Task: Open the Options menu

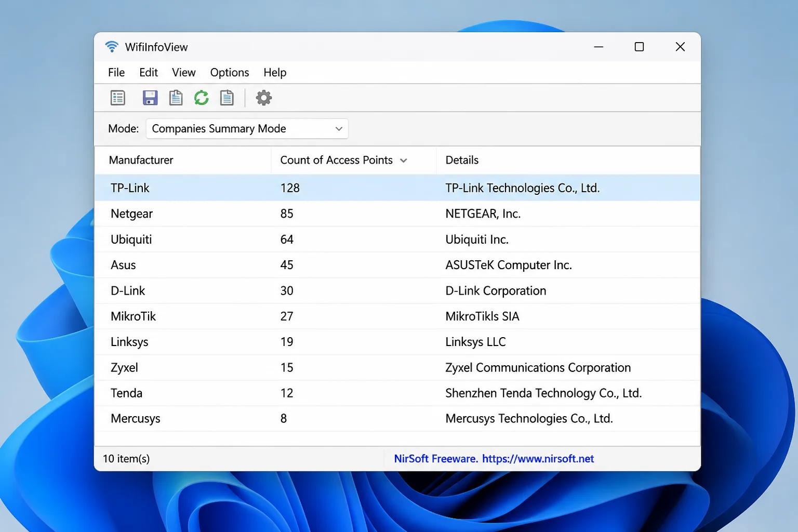Action: [x=230, y=73]
